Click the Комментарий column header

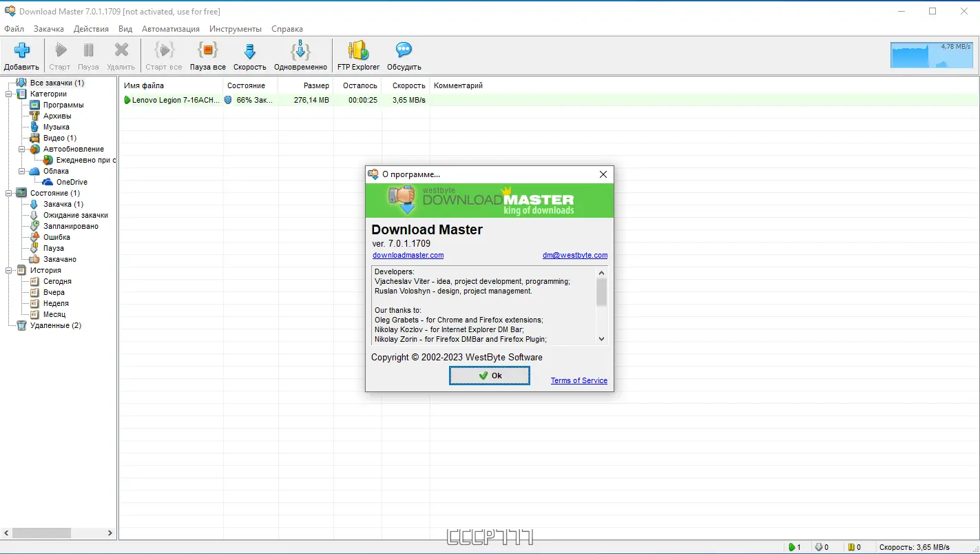pos(458,85)
